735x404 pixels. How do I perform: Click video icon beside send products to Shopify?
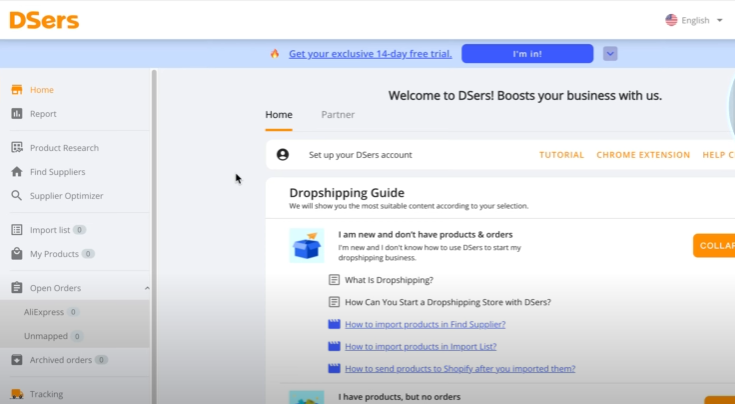click(x=334, y=368)
